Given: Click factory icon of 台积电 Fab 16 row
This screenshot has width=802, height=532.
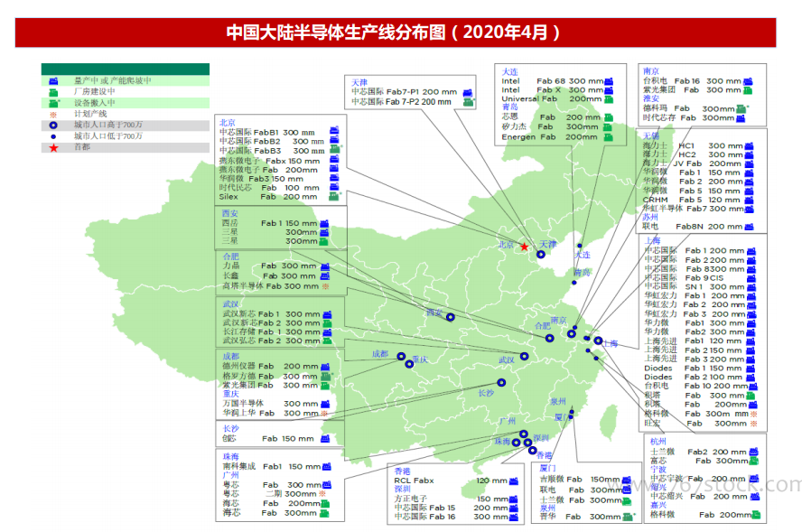Looking at the screenshot, I should pos(748,81).
